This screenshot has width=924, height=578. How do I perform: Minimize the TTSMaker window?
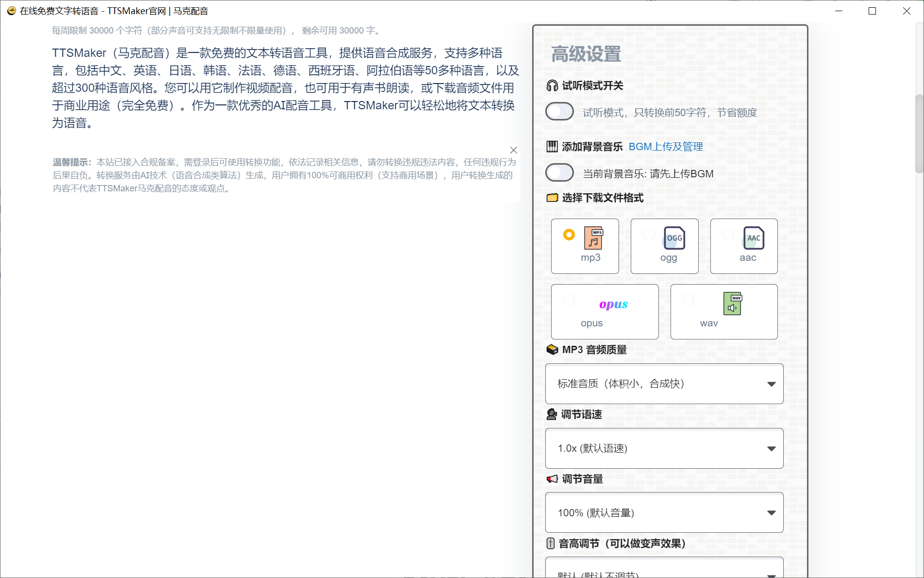point(839,11)
